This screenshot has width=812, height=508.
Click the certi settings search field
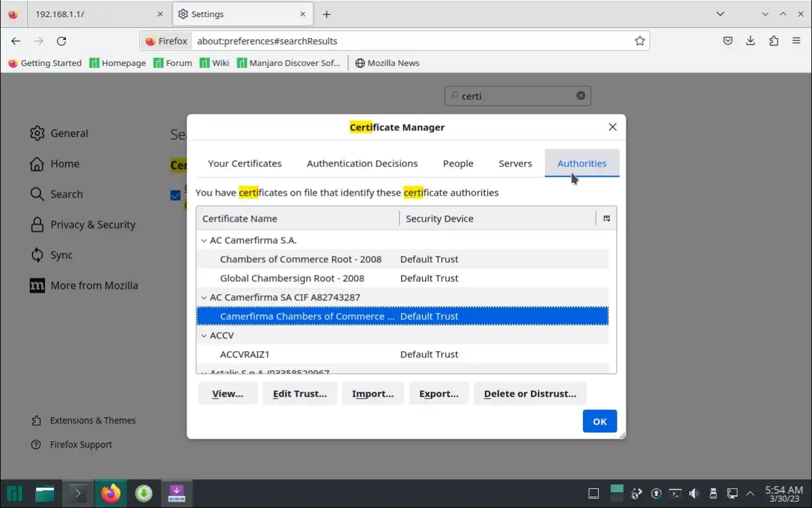point(518,96)
